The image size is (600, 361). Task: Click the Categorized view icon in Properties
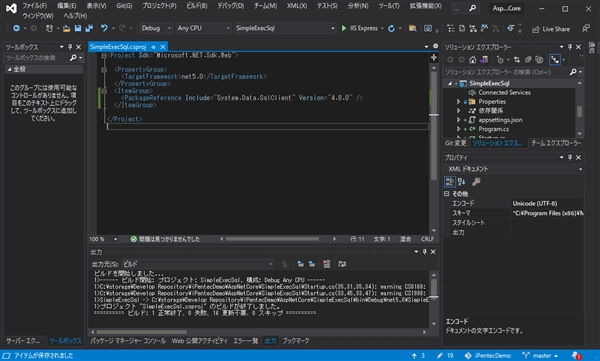tap(450, 182)
